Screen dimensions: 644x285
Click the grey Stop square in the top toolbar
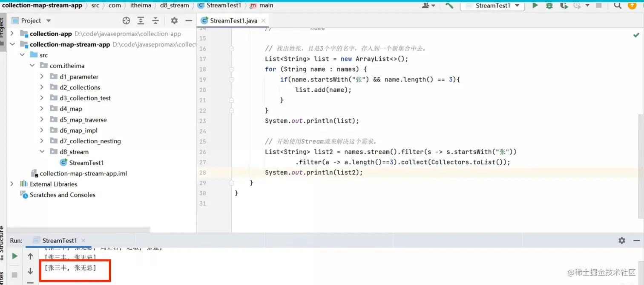pyautogui.click(x=599, y=6)
